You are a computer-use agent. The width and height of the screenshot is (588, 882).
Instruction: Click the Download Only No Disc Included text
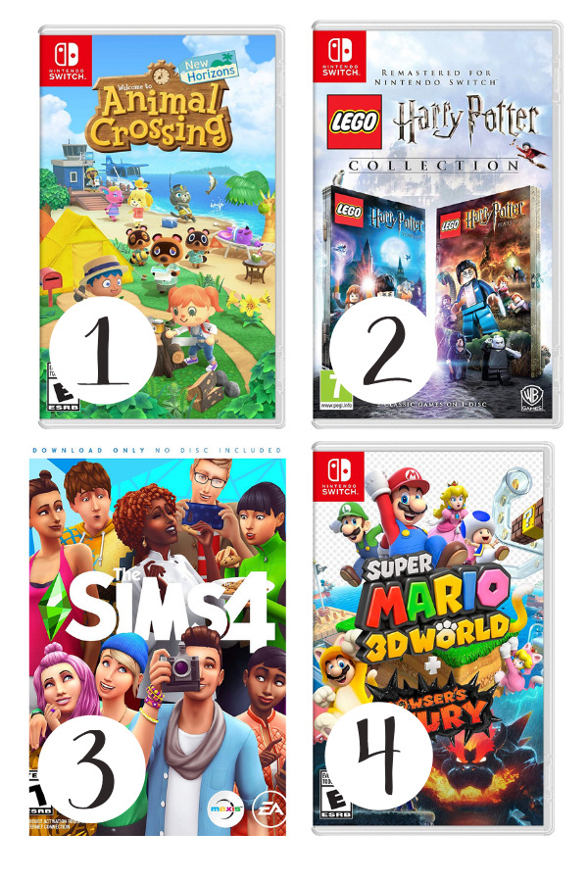pos(157,450)
